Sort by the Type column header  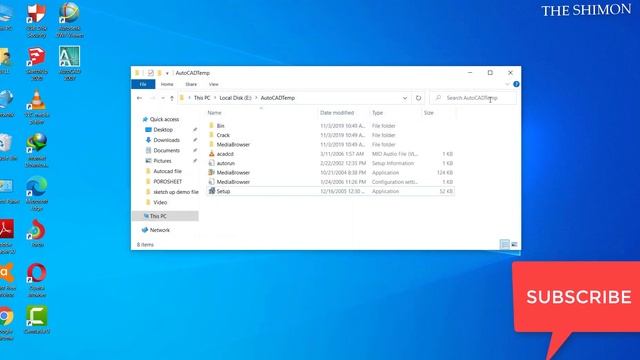[378, 113]
